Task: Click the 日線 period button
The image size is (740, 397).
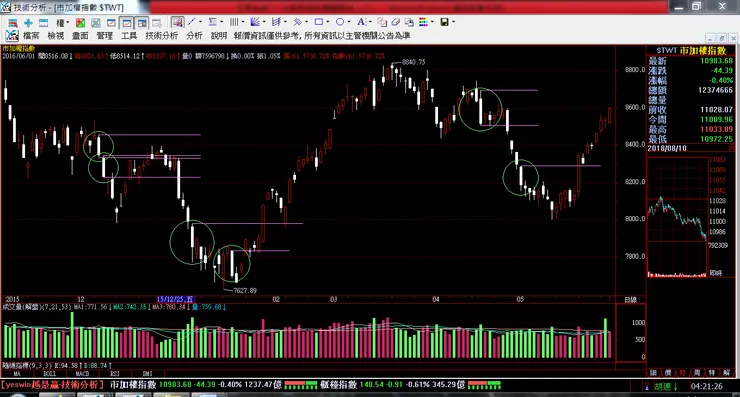Action: tap(631, 300)
